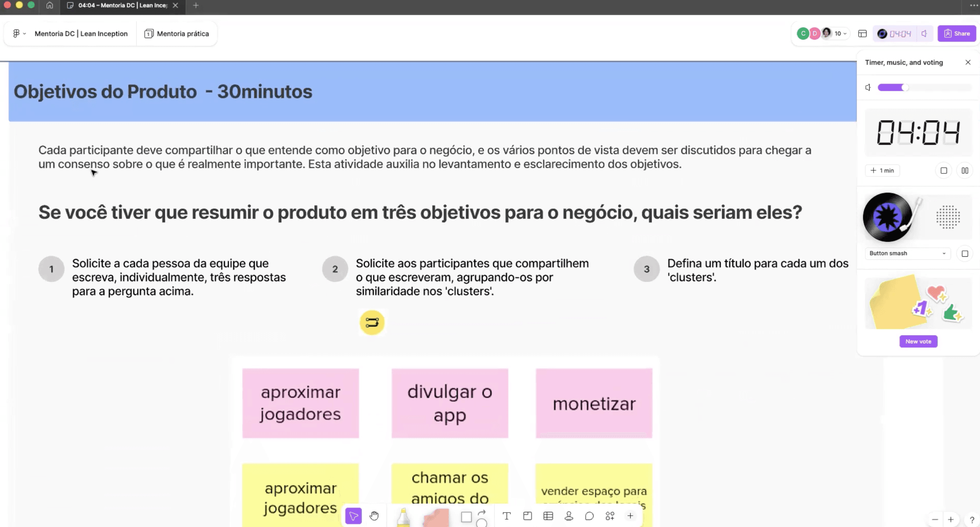Select the Text tool

506,516
